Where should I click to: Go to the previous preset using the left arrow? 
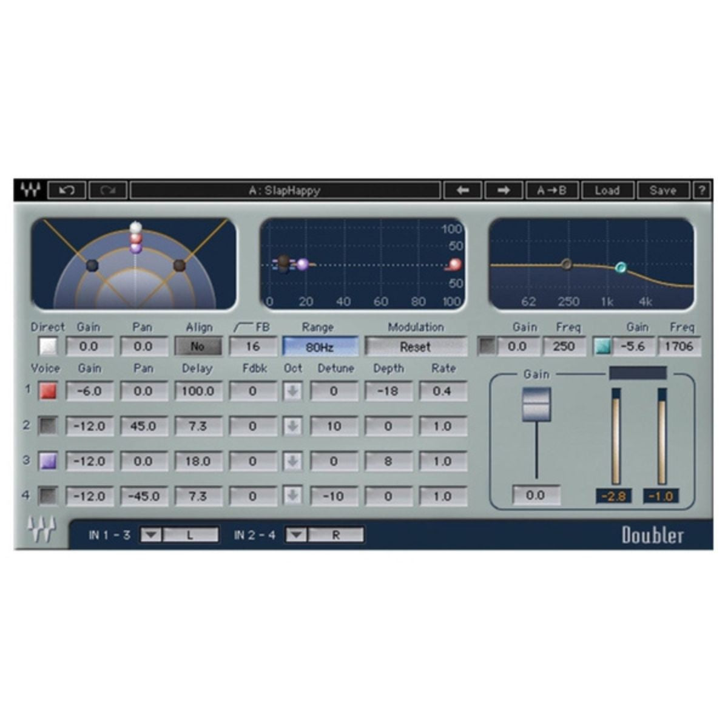(462, 190)
